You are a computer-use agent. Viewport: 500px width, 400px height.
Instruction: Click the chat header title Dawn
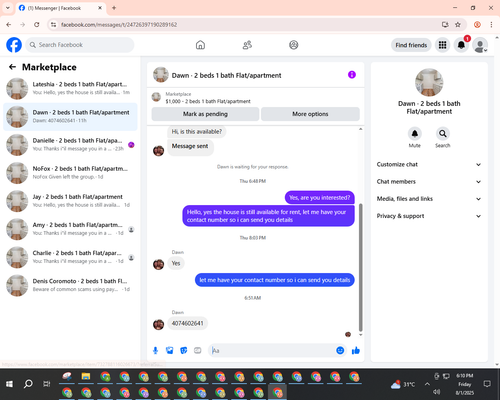coord(226,75)
